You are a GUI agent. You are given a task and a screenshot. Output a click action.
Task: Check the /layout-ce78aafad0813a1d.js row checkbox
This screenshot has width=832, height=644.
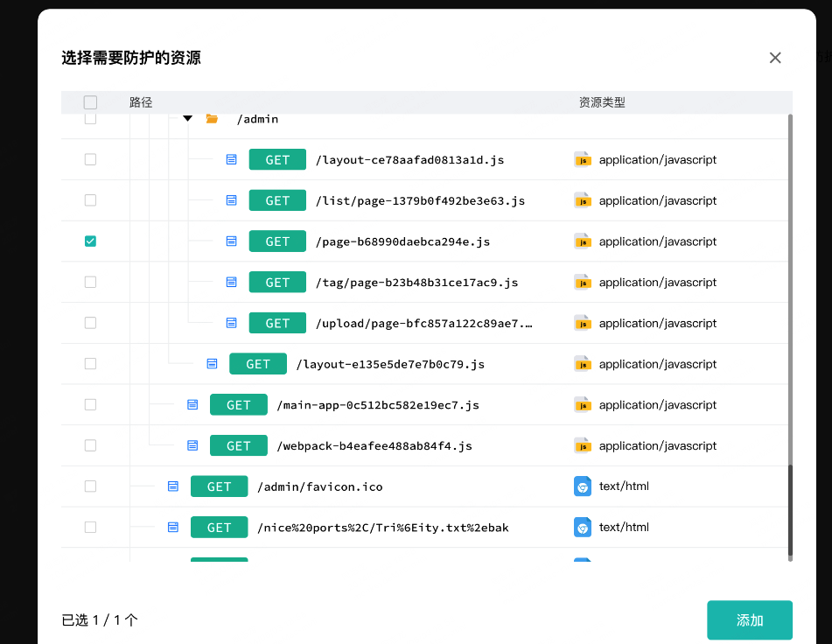(90, 159)
